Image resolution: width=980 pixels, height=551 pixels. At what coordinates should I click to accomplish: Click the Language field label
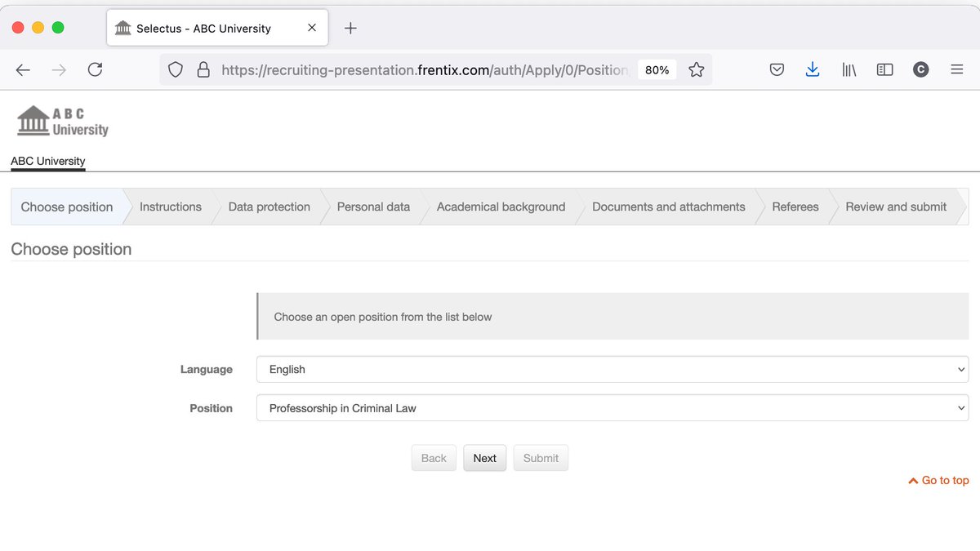[207, 369]
